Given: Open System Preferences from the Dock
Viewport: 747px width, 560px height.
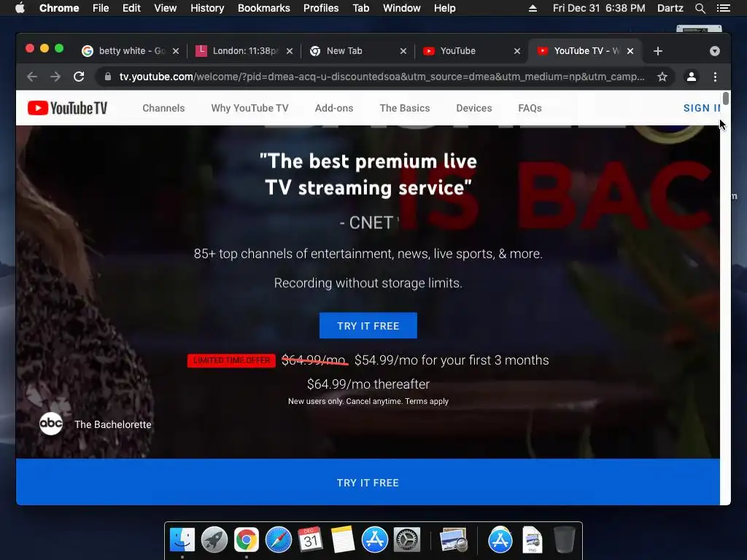Looking at the screenshot, I should [407, 540].
